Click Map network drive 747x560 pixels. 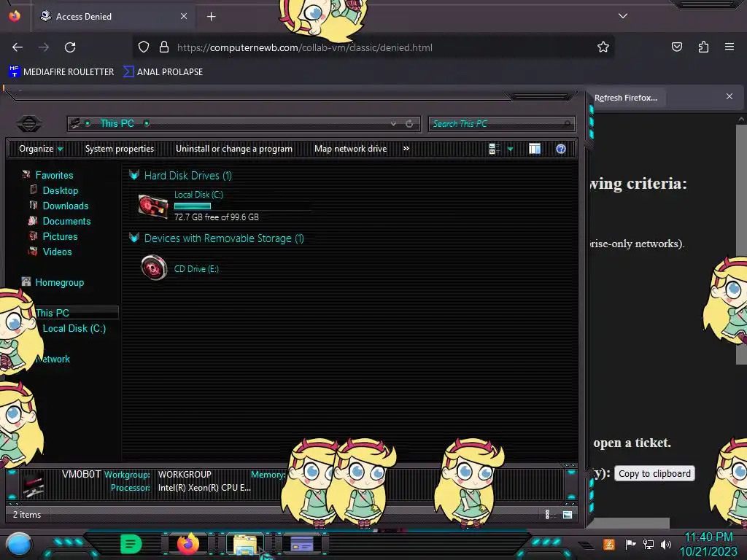click(x=351, y=149)
